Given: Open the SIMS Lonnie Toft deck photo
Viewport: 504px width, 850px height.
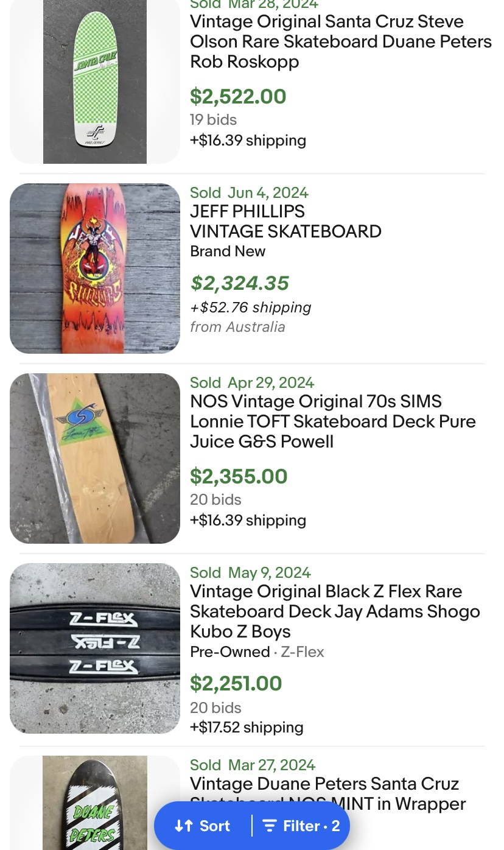Looking at the screenshot, I should pyautogui.click(x=95, y=458).
